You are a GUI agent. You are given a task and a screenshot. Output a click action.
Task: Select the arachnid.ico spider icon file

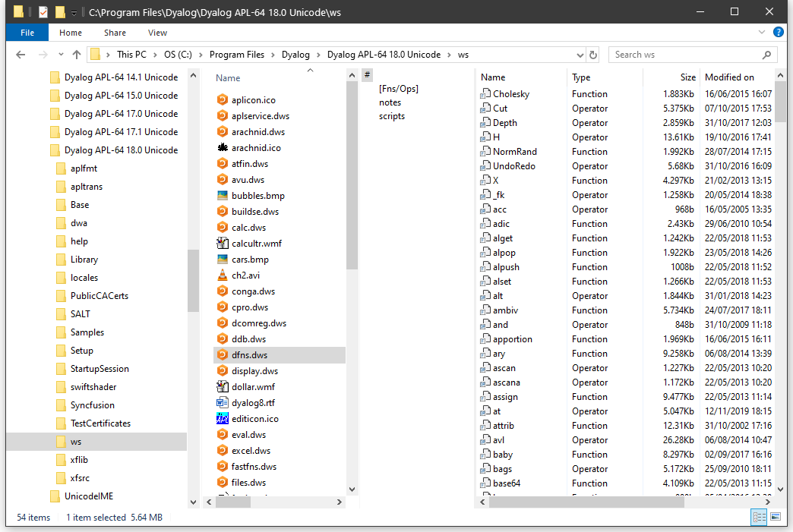[223, 148]
